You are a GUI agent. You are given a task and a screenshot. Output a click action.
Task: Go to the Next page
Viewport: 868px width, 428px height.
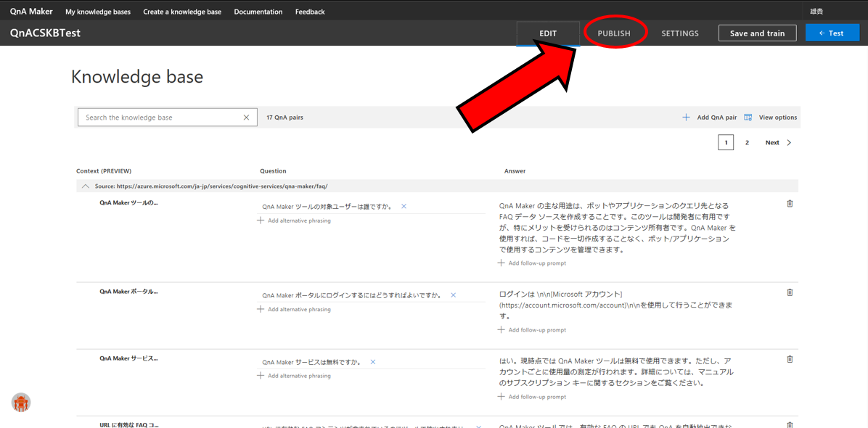coord(778,143)
